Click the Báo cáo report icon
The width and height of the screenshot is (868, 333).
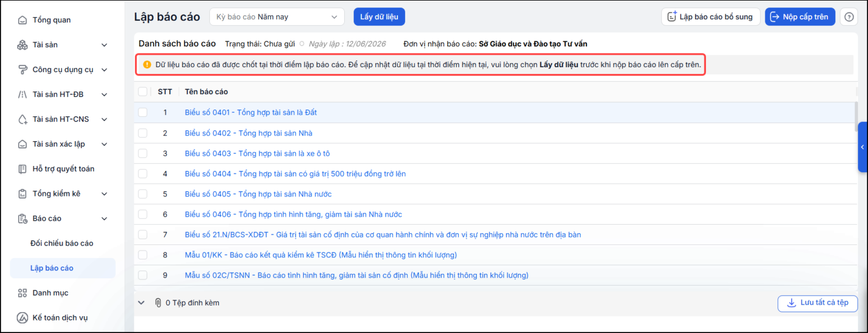22,218
